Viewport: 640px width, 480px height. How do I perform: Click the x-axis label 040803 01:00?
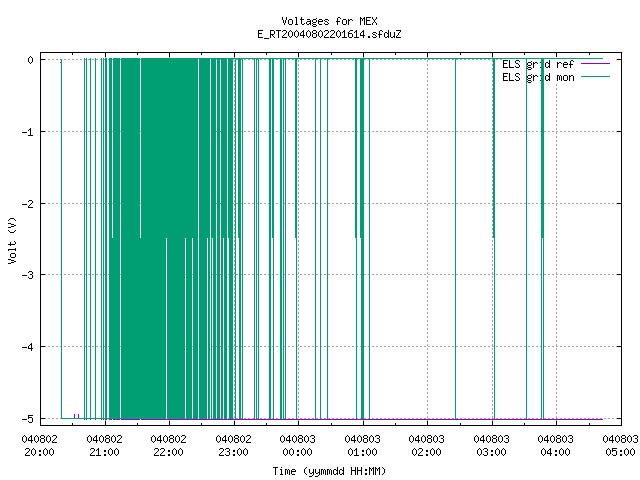tap(362, 446)
